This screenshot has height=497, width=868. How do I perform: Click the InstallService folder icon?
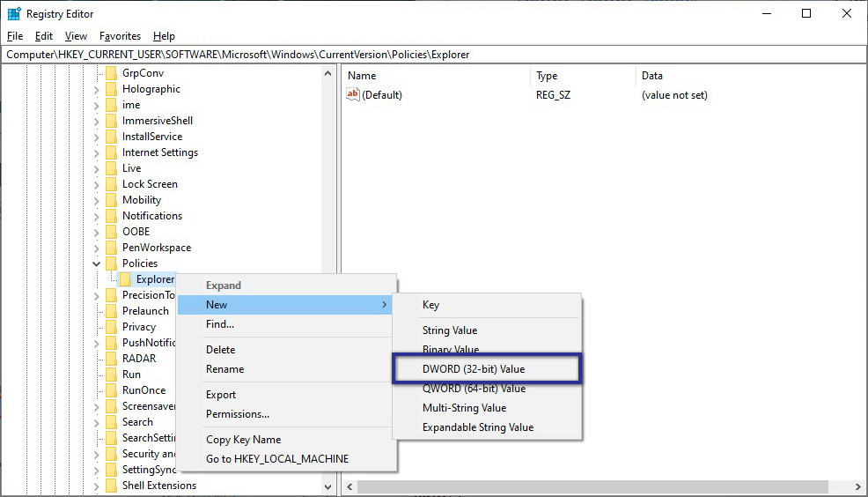click(x=111, y=137)
